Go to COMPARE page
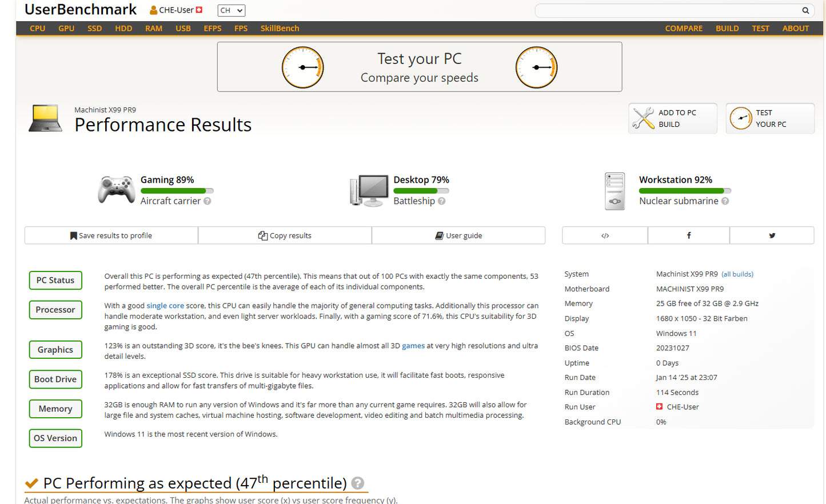This screenshot has height=504, width=826. click(684, 28)
